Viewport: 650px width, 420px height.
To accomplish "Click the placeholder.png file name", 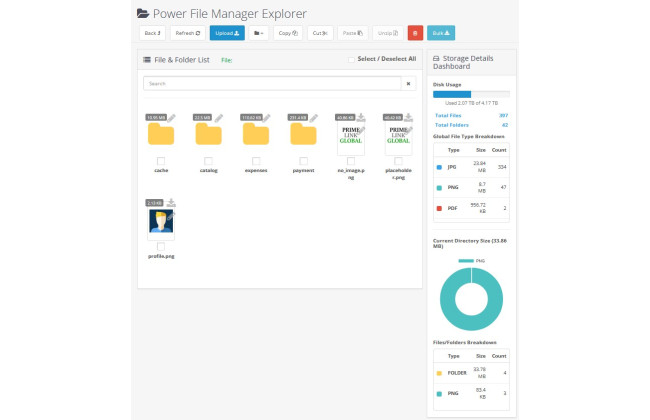I will [398, 174].
